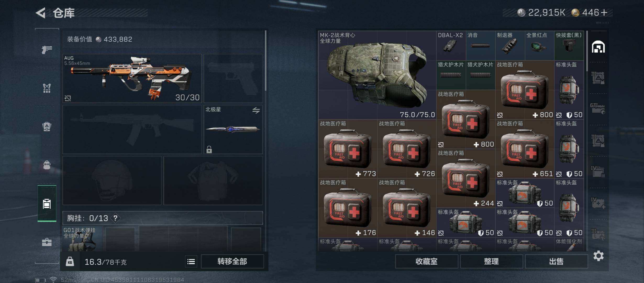644x283 pixels.
Task: Click the 转移全部 button
Action: click(232, 262)
